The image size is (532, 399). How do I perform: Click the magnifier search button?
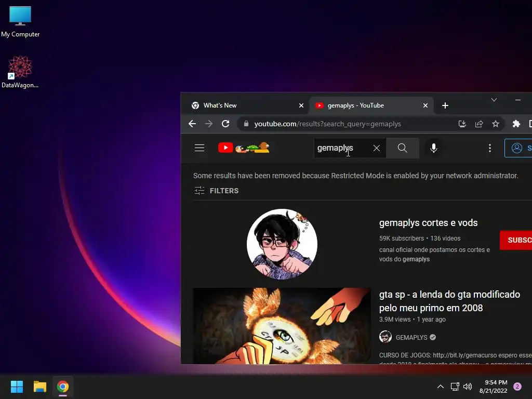[x=403, y=148]
